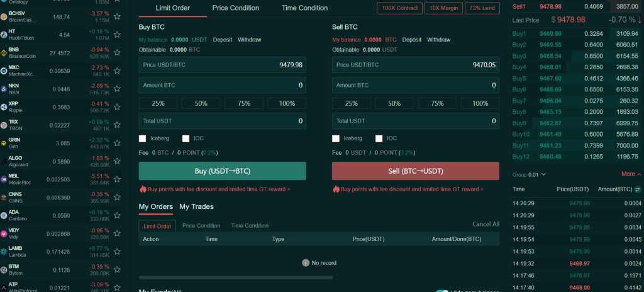This screenshot has height=292, width=644.
Task: Focus the Sell Amount BTC field
Action: pyautogui.click(x=416, y=85)
